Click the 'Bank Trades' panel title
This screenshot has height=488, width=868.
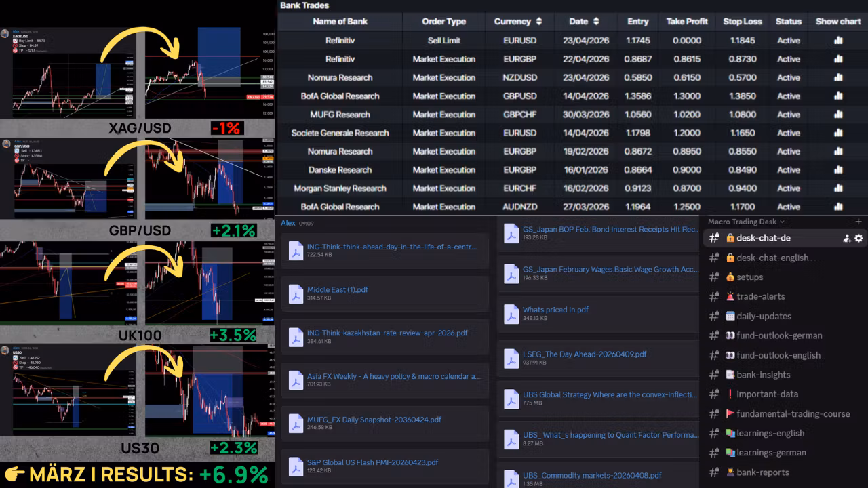304,5
